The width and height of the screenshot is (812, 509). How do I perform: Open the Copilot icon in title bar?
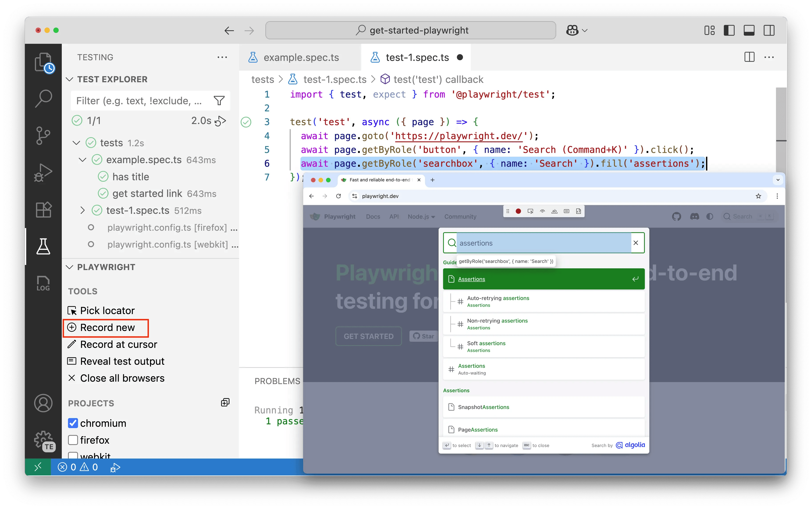572,30
